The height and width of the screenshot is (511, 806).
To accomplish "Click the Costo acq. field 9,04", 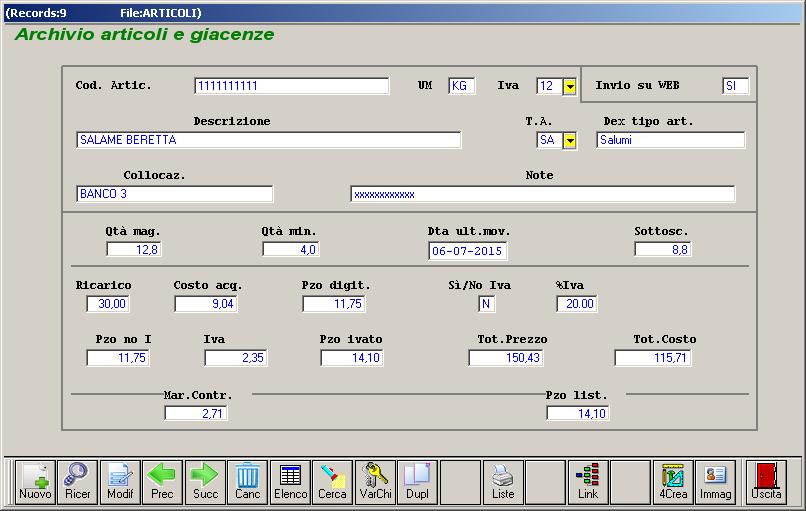I will click(206, 304).
